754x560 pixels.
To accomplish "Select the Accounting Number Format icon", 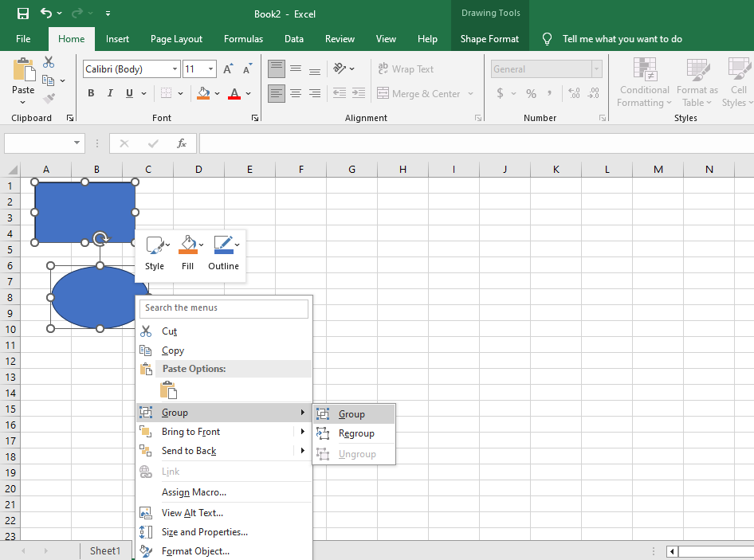I will [501, 93].
